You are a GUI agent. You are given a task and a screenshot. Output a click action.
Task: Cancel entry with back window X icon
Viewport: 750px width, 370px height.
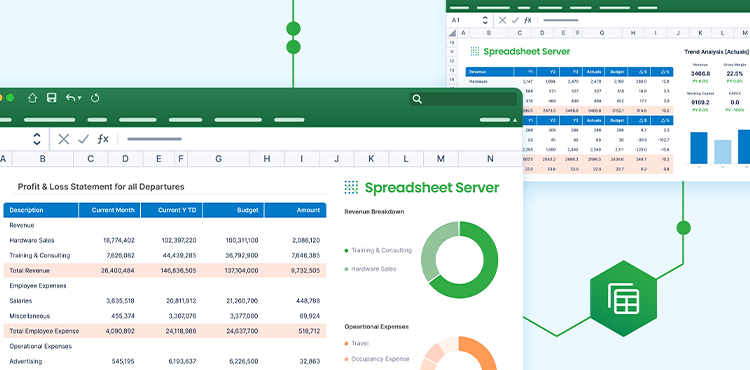pyautogui.click(x=502, y=20)
